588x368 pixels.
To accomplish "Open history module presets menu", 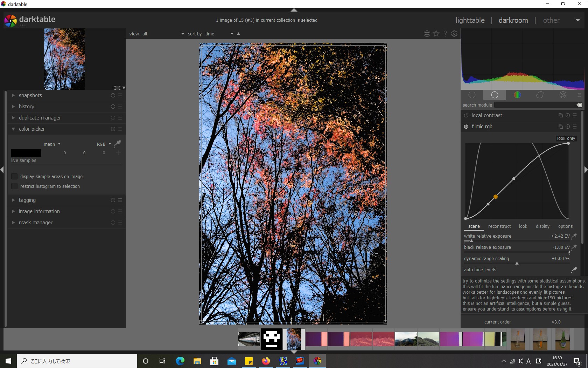I will pos(120,107).
